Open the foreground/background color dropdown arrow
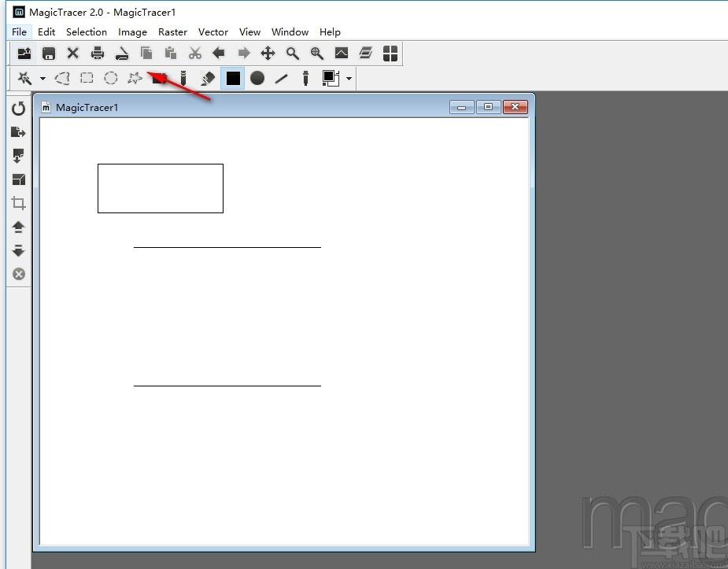Screen dimensions: 728x569 pos(349,79)
